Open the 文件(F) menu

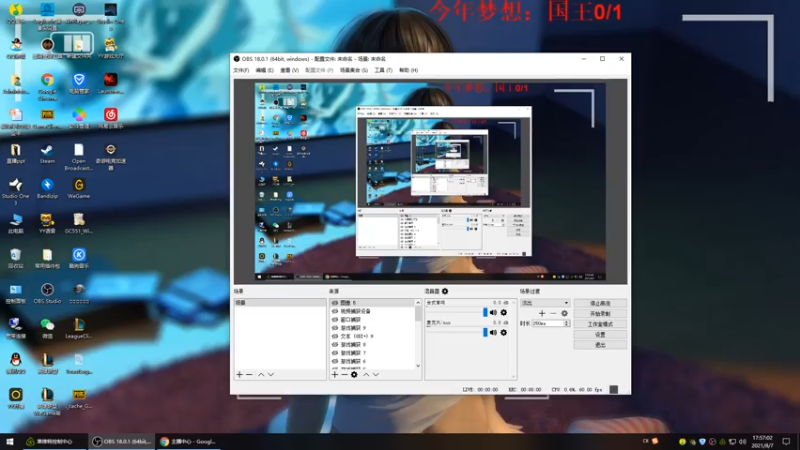click(241, 70)
